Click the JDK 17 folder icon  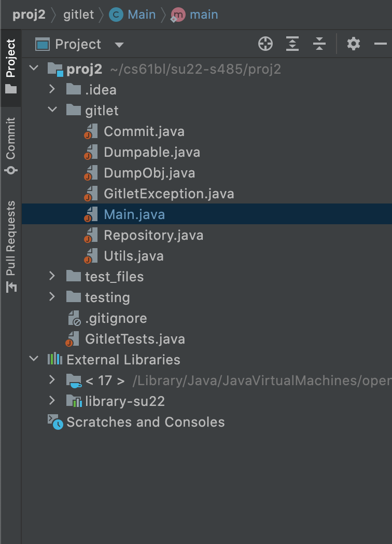point(74,380)
